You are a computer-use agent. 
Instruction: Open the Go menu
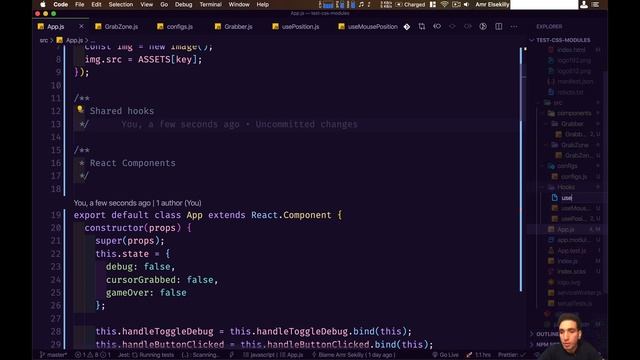[x=164, y=4]
